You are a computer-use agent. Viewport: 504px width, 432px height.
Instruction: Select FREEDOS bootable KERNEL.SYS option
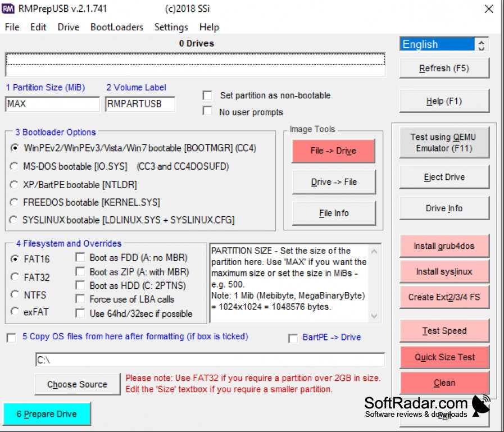click(14, 202)
